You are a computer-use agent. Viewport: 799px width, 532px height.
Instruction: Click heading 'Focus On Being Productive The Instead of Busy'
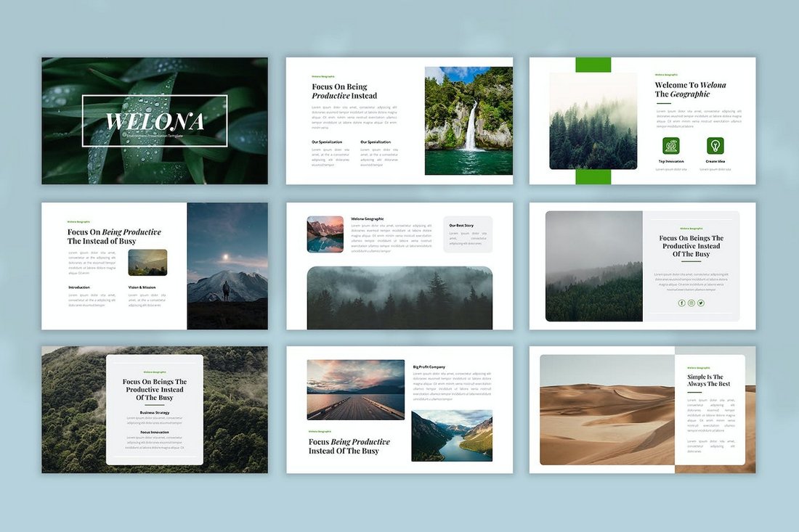tap(114, 236)
